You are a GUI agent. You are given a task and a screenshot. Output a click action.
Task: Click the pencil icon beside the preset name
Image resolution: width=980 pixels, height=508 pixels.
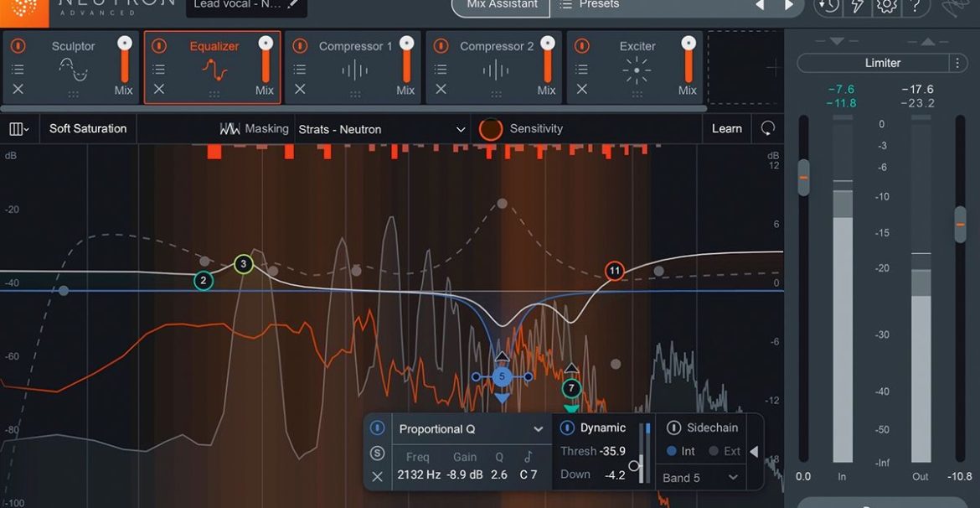[293, 5]
